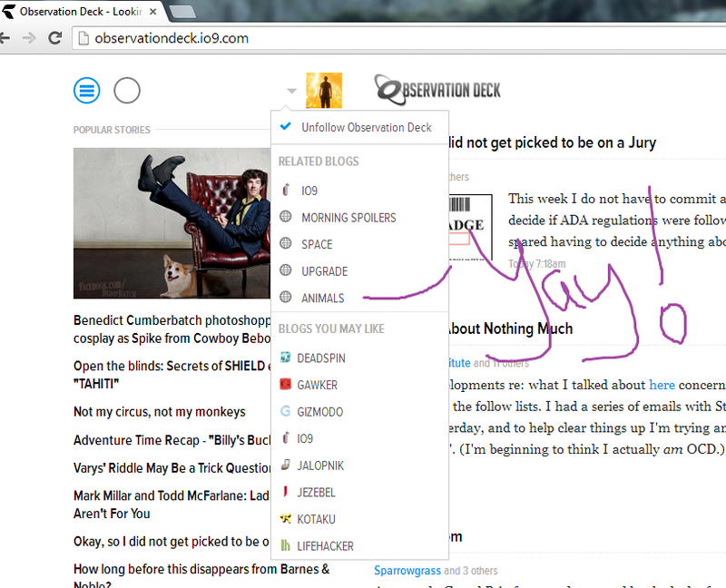Click the Jalopnik blog icon
Viewport: 726px width, 588px height.
286,465
